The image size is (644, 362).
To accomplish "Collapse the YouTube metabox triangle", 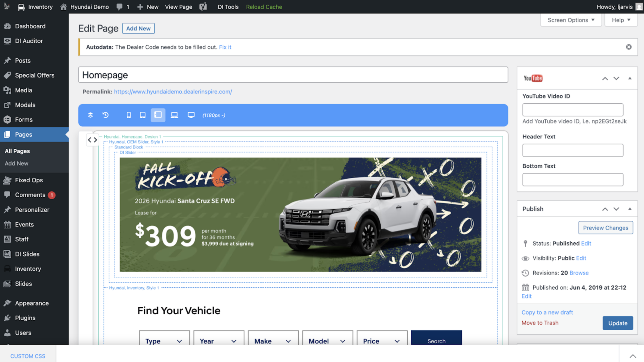I will [630, 78].
